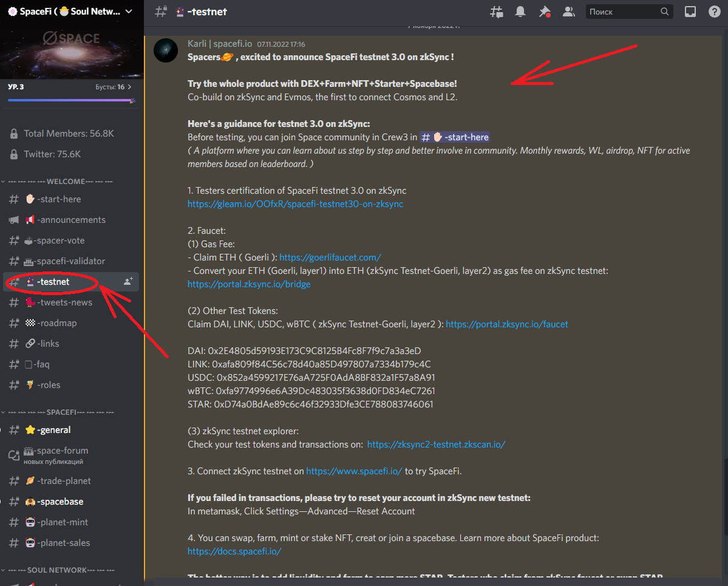Open the -spacer-vote channel
The height and width of the screenshot is (586, 728).
[x=71, y=240]
